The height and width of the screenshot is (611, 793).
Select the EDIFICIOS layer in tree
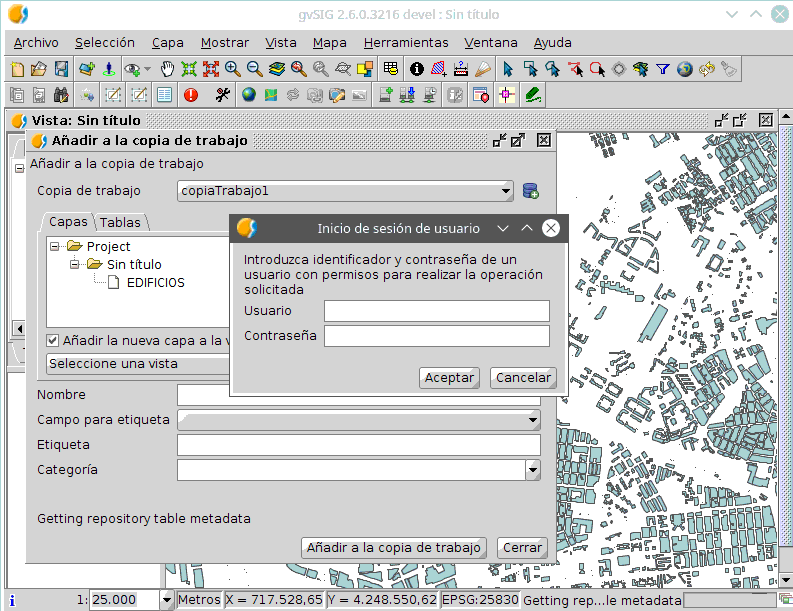pos(156,283)
